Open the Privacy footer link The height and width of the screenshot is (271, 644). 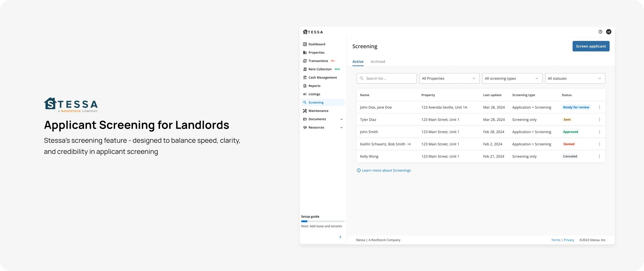click(569, 240)
